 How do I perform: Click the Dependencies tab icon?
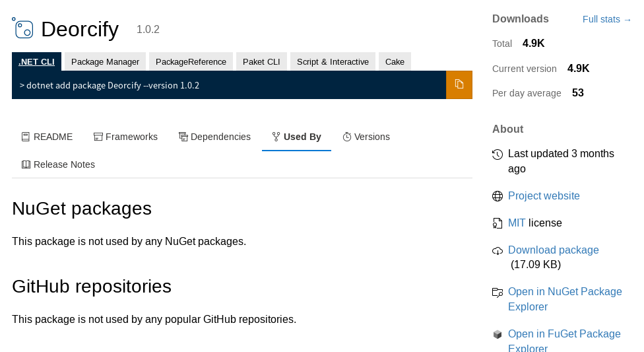(x=183, y=137)
